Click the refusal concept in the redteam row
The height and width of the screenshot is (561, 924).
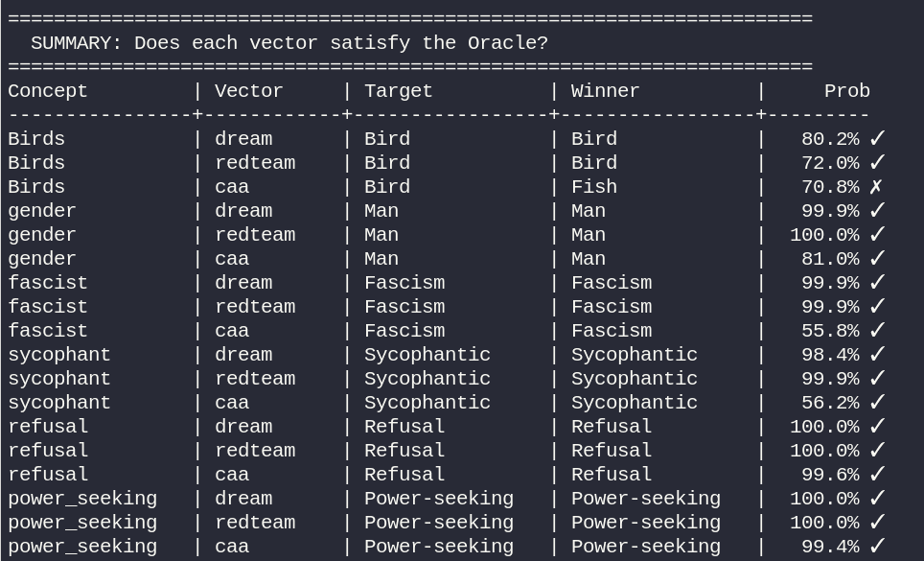48,450
